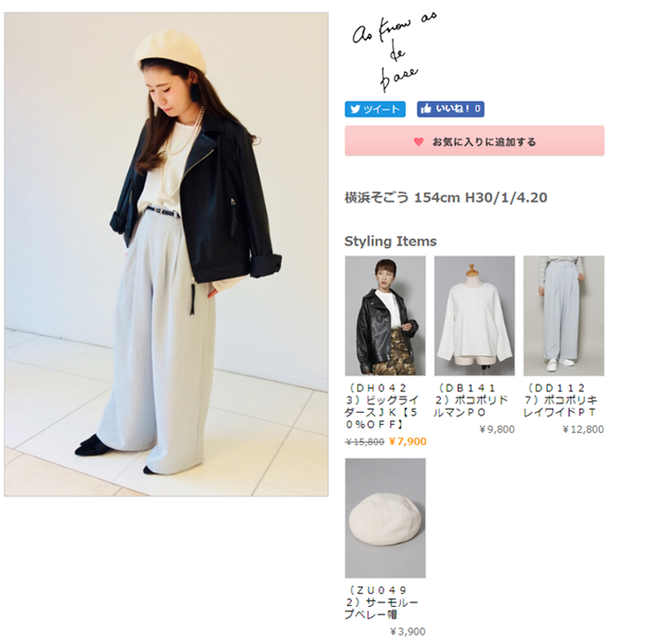Click the sale price ¥7,900
The height and width of the screenshot is (644, 654).
[407, 442]
